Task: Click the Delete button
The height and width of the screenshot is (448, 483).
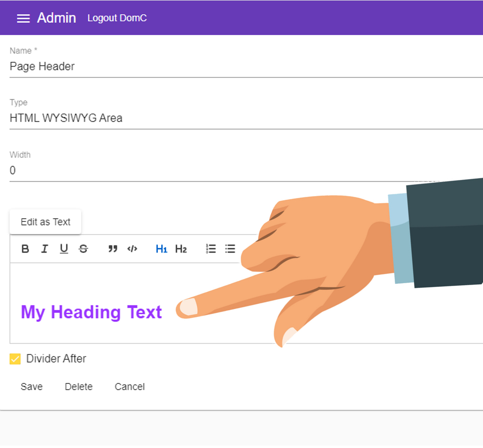Action: [78, 387]
